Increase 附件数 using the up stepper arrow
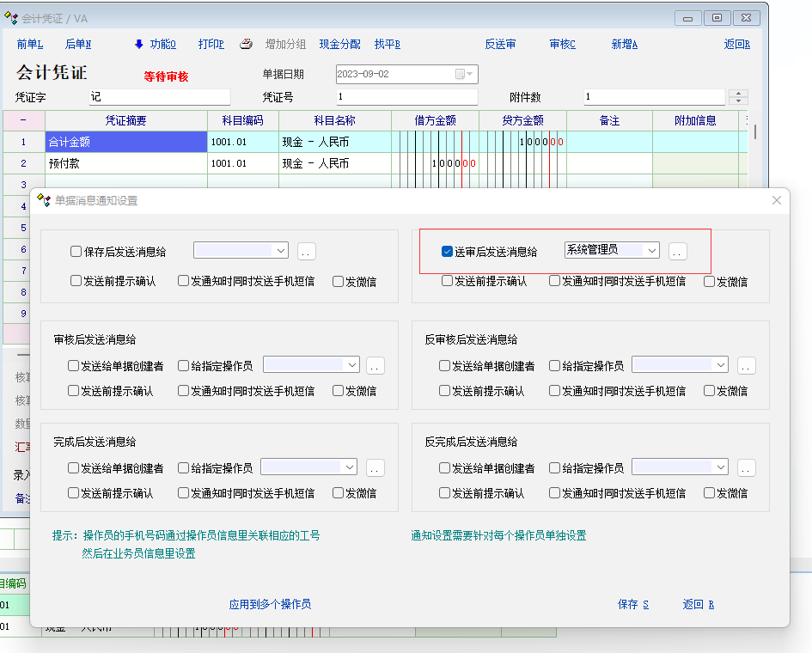812x653 pixels. coord(739,93)
